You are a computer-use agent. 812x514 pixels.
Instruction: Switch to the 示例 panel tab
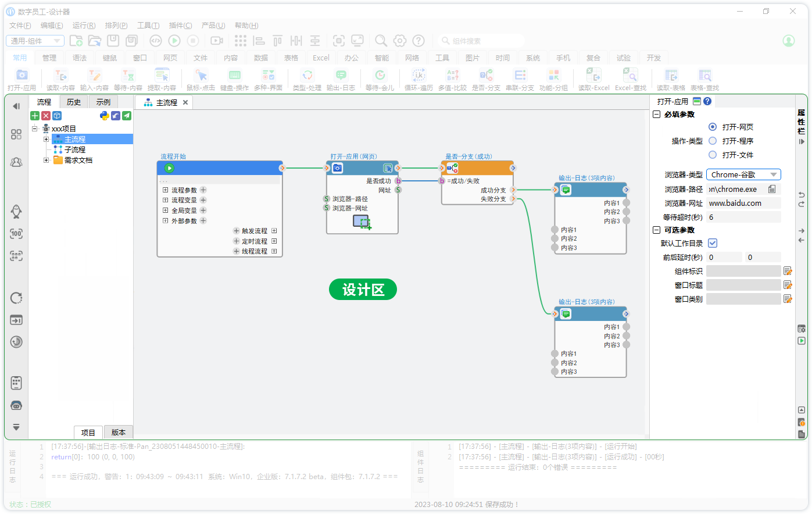(103, 102)
